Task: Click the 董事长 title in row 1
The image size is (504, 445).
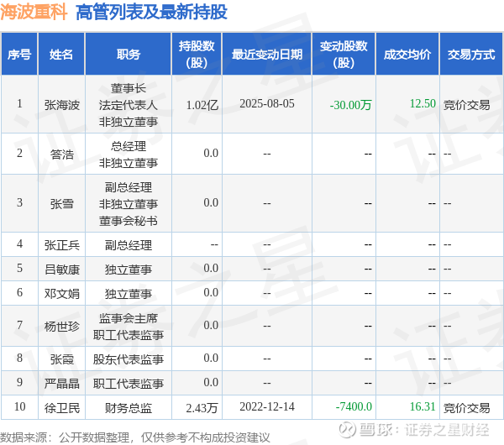Action: pos(129,88)
